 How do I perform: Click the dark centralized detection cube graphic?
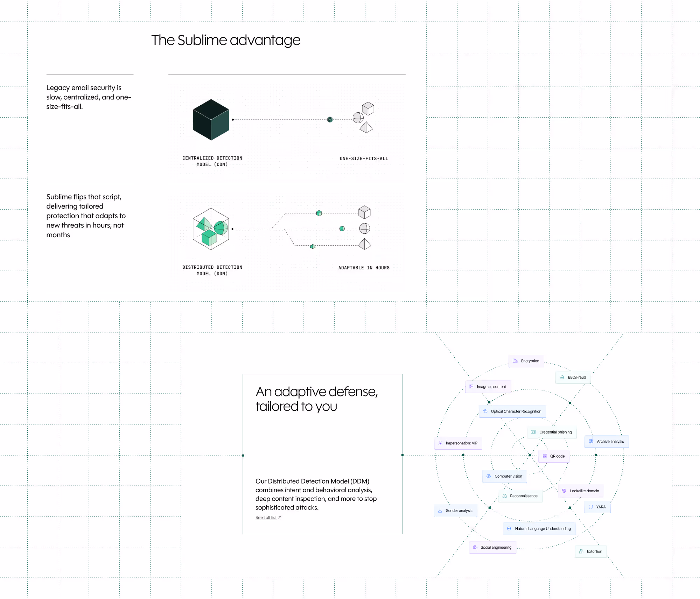[x=211, y=120]
